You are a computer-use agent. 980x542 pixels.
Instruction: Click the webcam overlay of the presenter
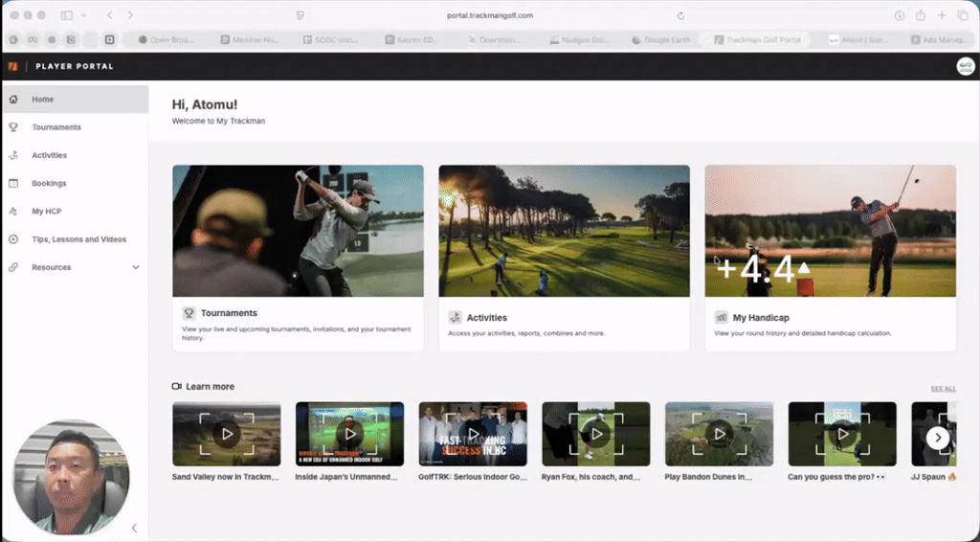71,477
